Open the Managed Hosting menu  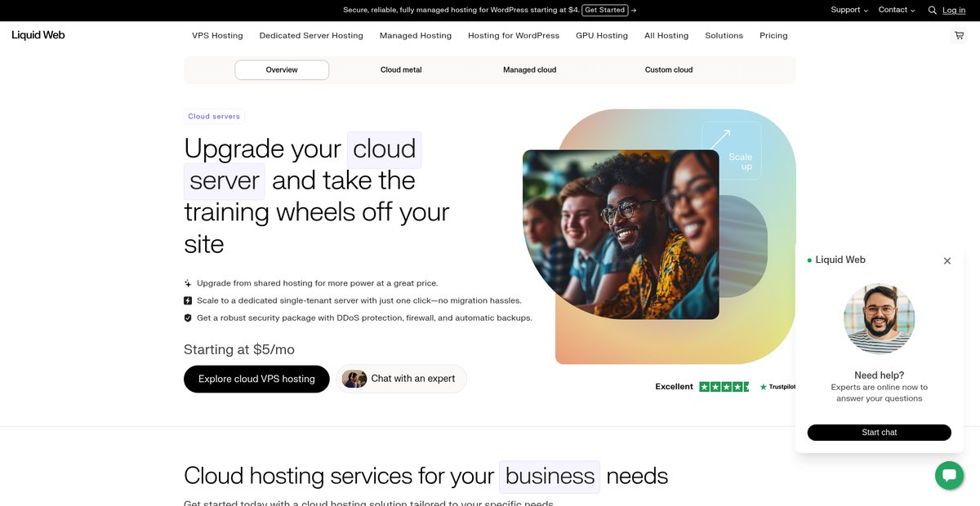[416, 36]
